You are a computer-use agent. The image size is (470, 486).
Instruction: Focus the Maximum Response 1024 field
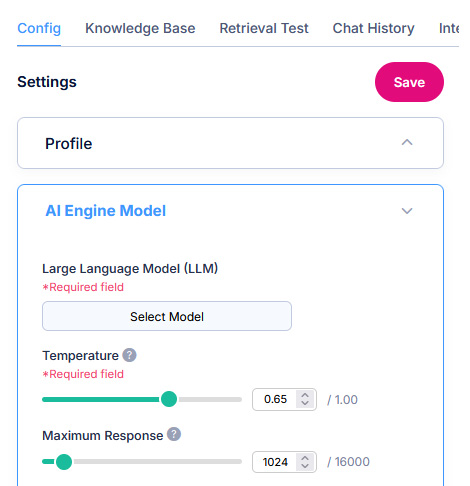pyautogui.click(x=275, y=462)
